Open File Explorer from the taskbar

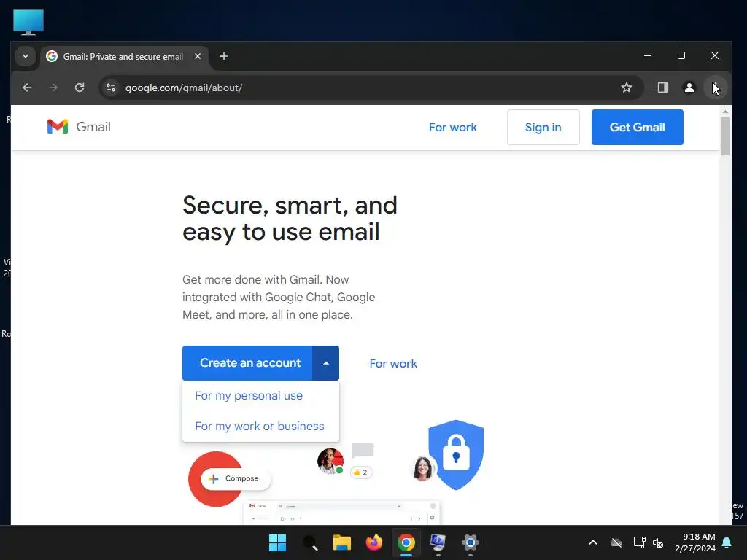tap(341, 542)
